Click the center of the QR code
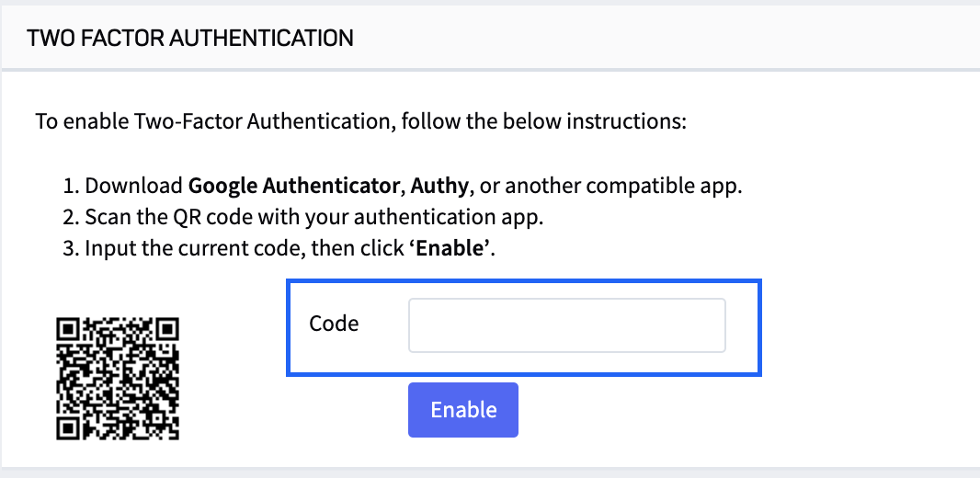 pyautogui.click(x=118, y=378)
